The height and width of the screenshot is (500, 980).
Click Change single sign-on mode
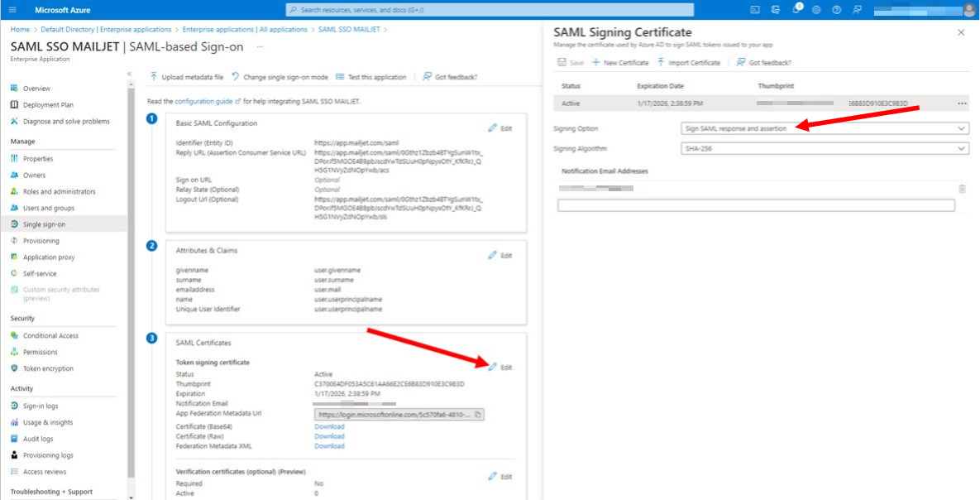point(280,77)
